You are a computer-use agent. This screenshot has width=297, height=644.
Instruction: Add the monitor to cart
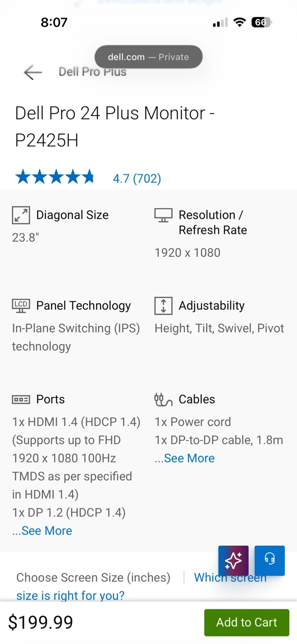pyautogui.click(x=246, y=622)
